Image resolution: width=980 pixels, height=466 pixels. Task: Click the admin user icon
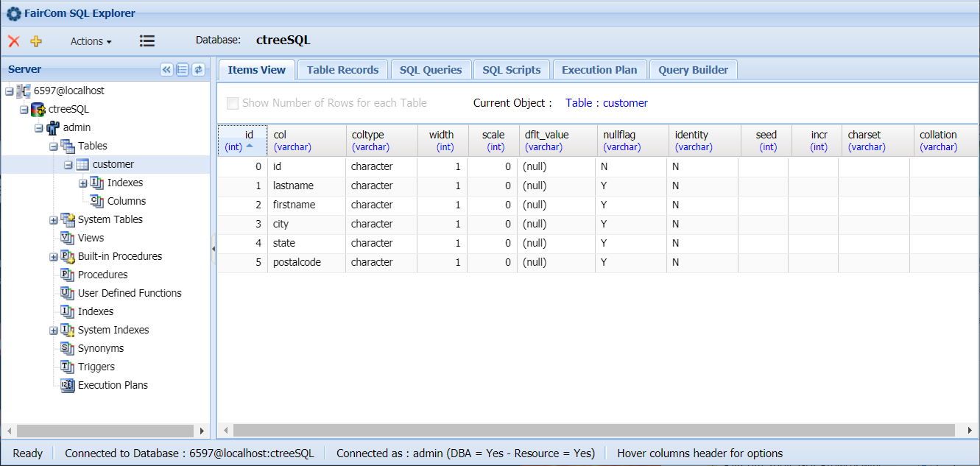coord(53,127)
